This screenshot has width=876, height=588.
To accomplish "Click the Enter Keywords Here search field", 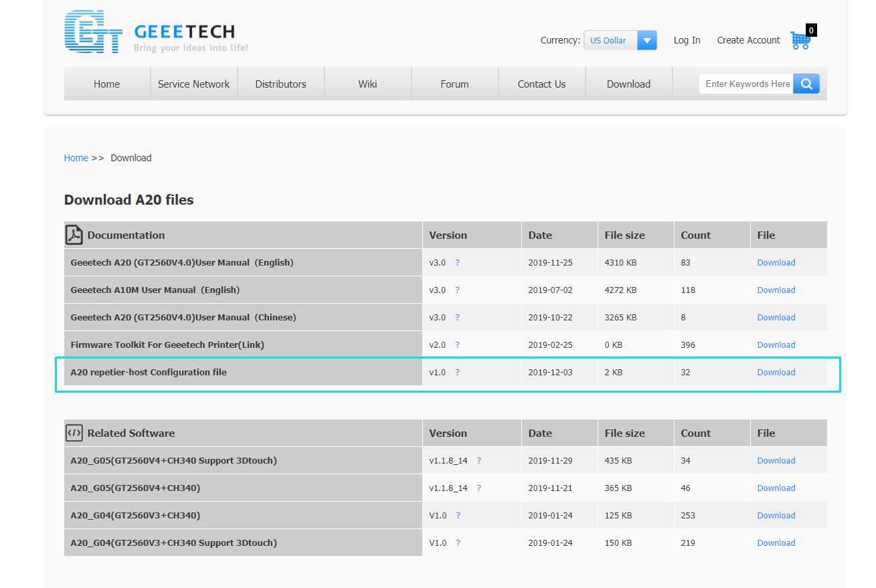I will click(747, 84).
